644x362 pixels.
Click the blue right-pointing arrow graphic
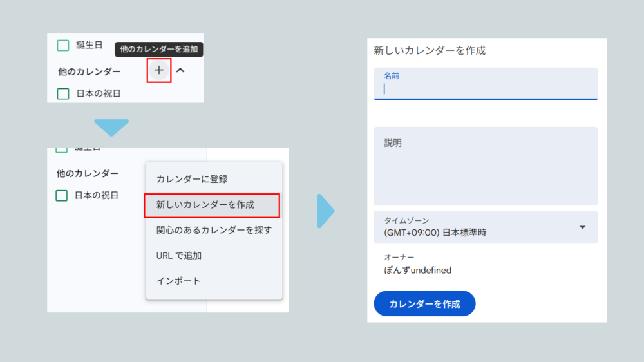(325, 211)
